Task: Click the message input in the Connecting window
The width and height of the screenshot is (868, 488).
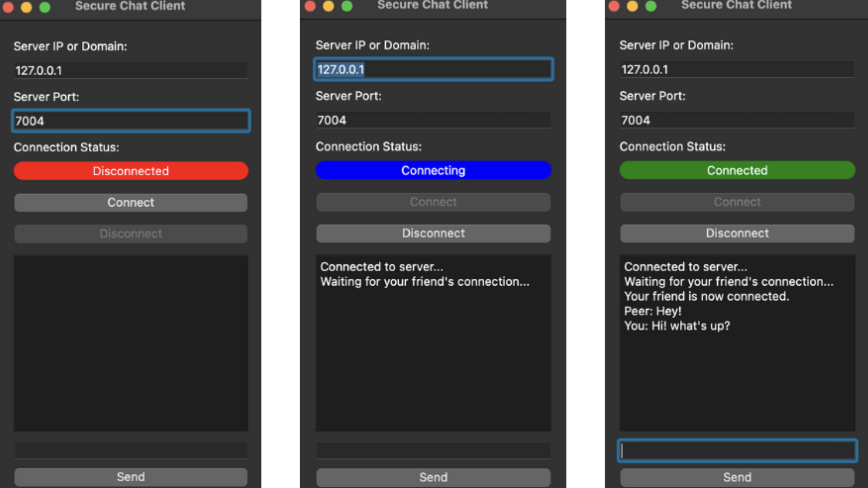Action: coord(433,451)
